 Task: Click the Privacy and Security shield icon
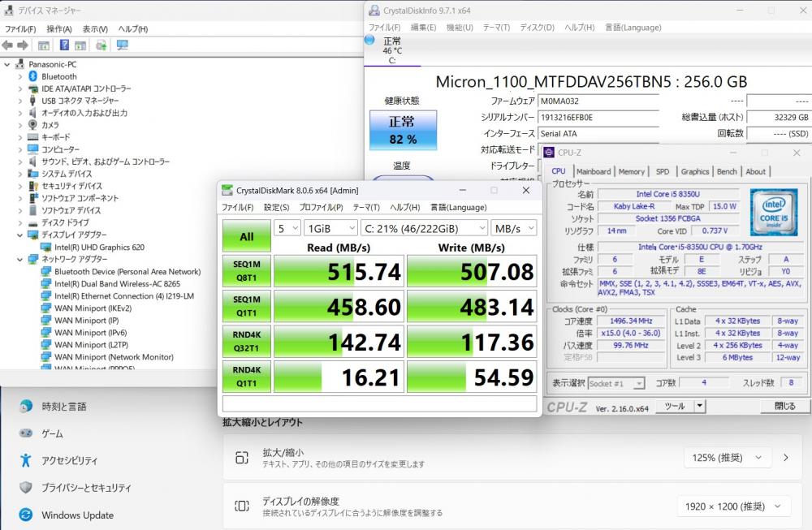point(26,488)
